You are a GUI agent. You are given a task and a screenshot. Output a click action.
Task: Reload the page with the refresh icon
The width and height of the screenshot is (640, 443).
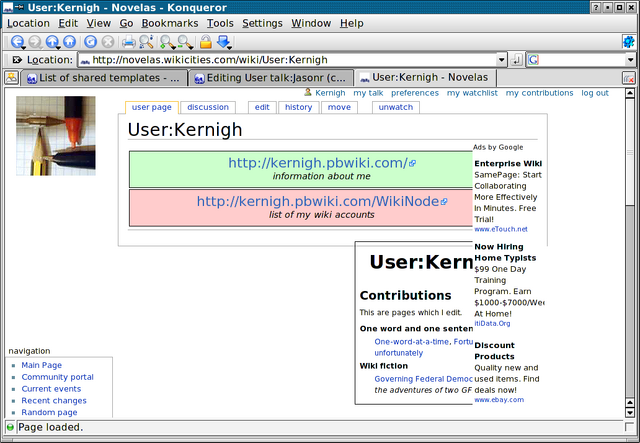(x=90, y=41)
